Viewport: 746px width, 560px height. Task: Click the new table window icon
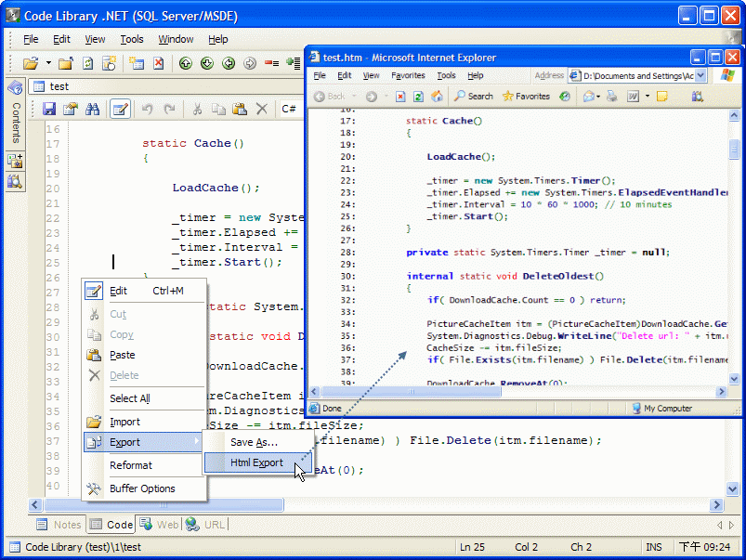click(137, 63)
